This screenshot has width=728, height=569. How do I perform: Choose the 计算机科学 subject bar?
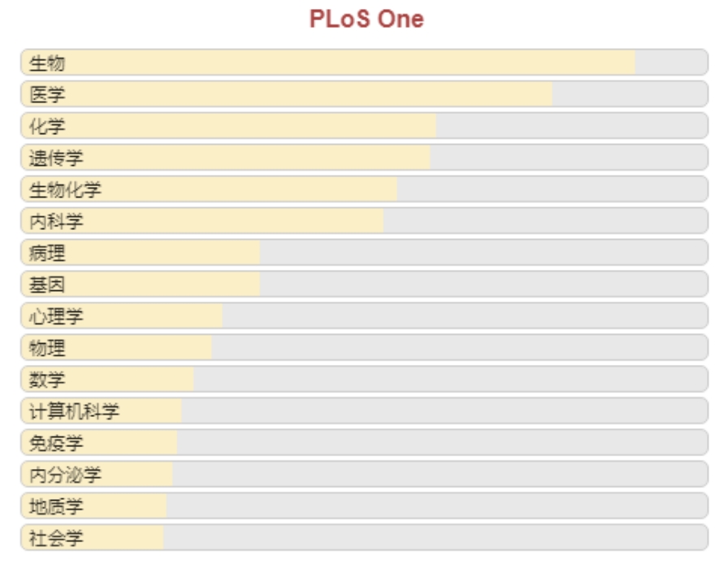[x=365, y=410]
